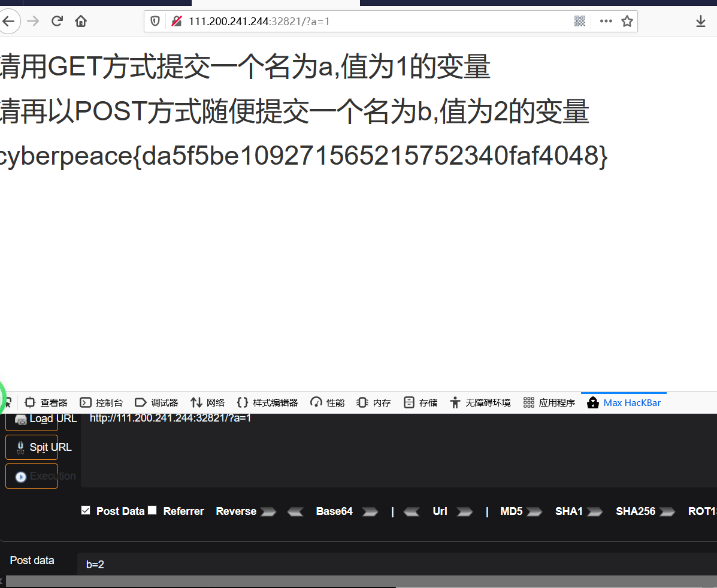Open the browser home page icon
The image size is (717, 588).
click(80, 21)
